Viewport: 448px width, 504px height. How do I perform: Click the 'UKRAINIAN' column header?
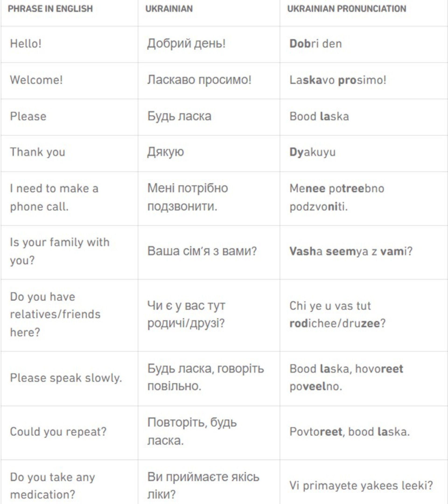pyautogui.click(x=169, y=9)
